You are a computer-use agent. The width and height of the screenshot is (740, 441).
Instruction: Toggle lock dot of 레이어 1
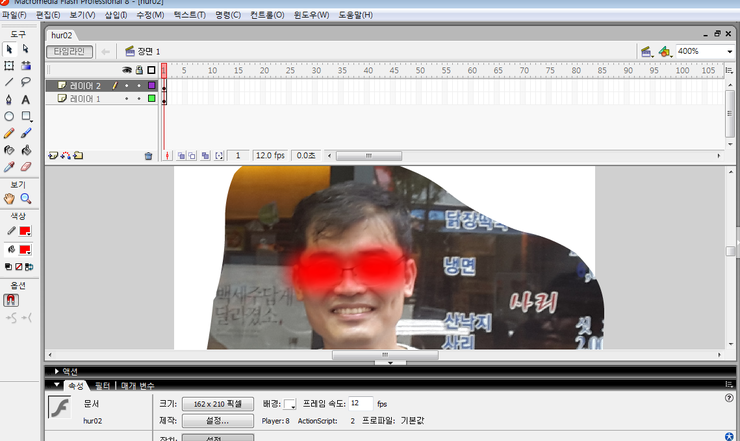pyautogui.click(x=139, y=99)
